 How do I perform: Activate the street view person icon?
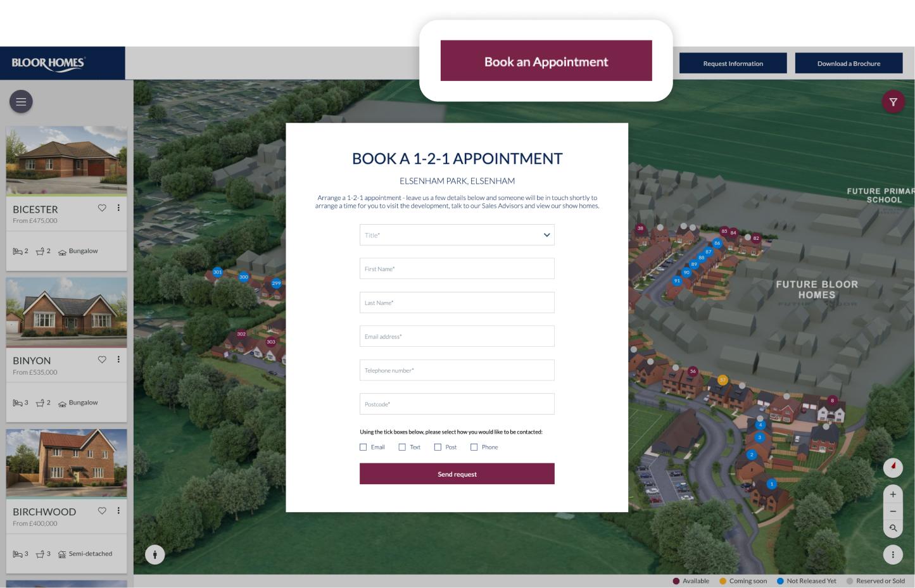point(155,554)
